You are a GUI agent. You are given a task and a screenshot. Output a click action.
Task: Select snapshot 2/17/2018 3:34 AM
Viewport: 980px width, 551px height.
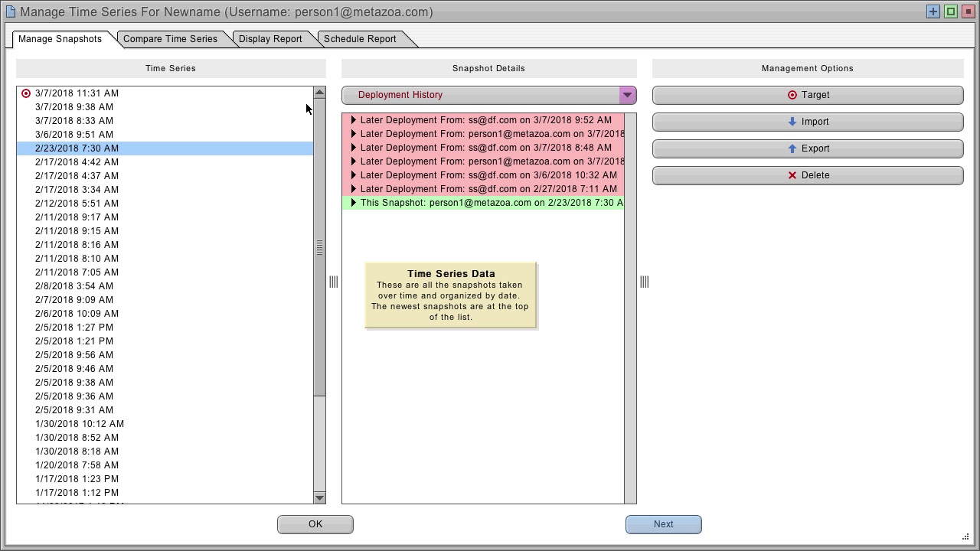coord(165,190)
